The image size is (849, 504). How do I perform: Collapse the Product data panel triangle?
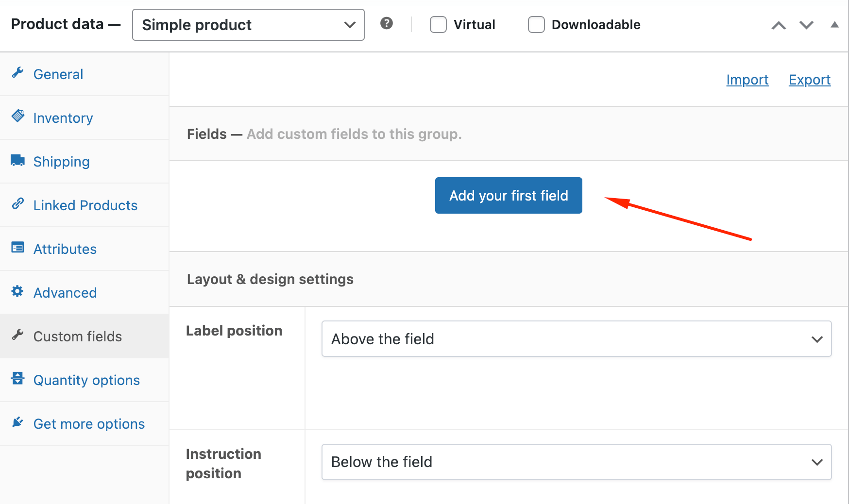(x=834, y=24)
